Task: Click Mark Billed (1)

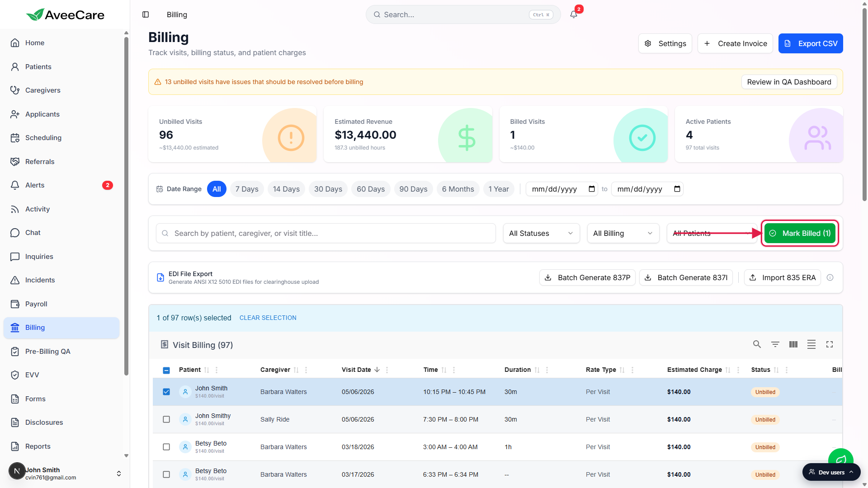Action: [x=800, y=233]
